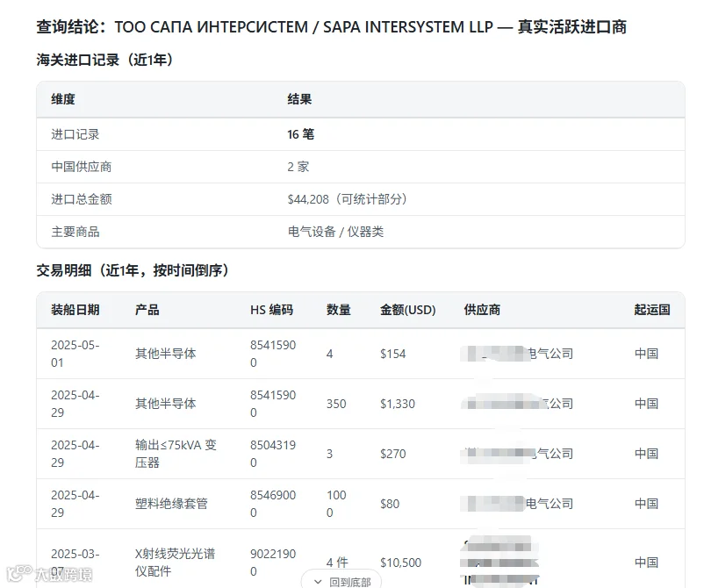Select the value 2 家
Screen dimensions: 704x588
pyautogui.click(x=298, y=167)
